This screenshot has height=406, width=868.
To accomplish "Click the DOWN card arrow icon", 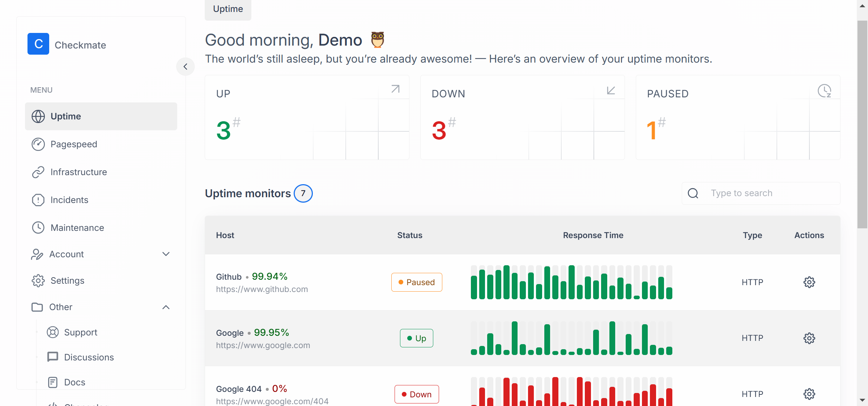I will [611, 90].
